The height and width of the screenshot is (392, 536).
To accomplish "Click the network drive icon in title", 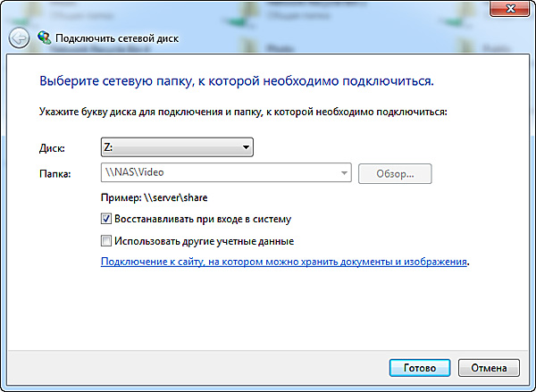I will click(x=44, y=38).
